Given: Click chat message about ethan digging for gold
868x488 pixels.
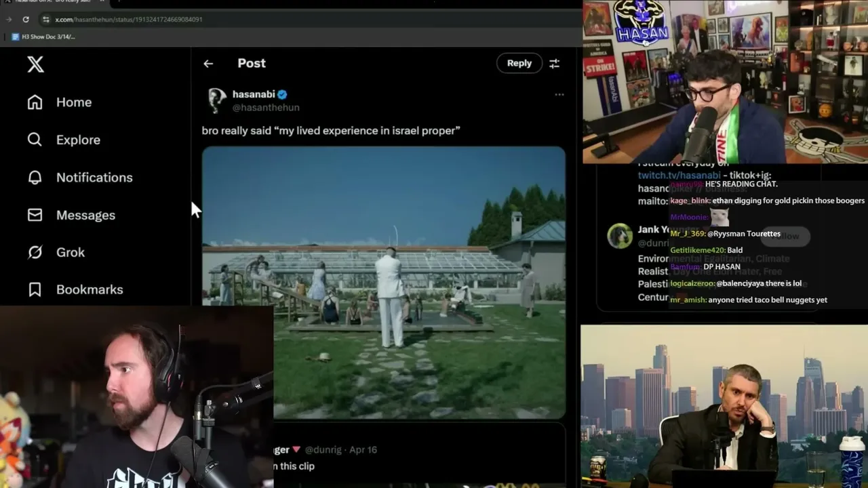Looking at the screenshot, I should tap(788, 201).
